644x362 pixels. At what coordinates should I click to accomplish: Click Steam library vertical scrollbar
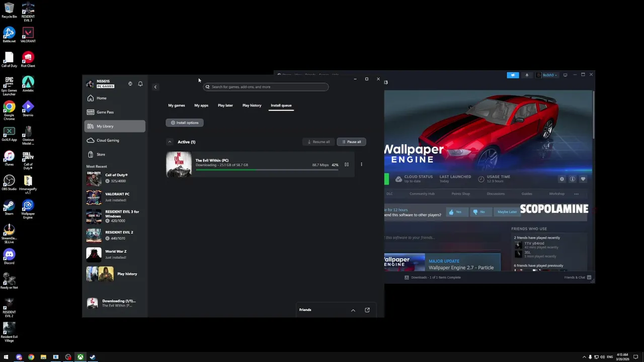(x=593, y=116)
